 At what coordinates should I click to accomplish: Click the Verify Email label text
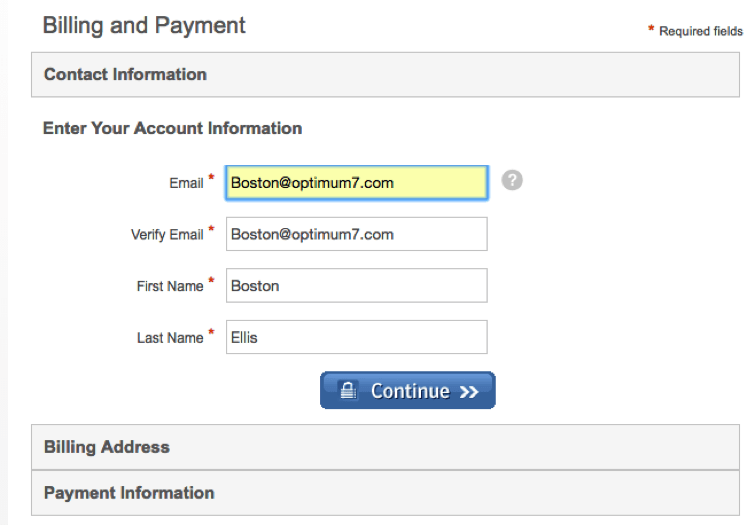[167, 235]
